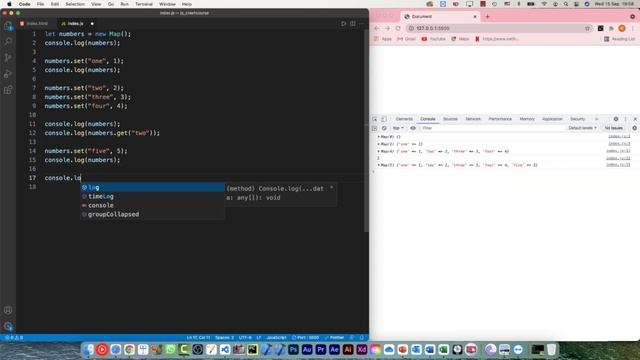Image resolution: width=640 pixels, height=360 pixels.
Task: Open WhatsApp from the dock
Action: (170, 349)
